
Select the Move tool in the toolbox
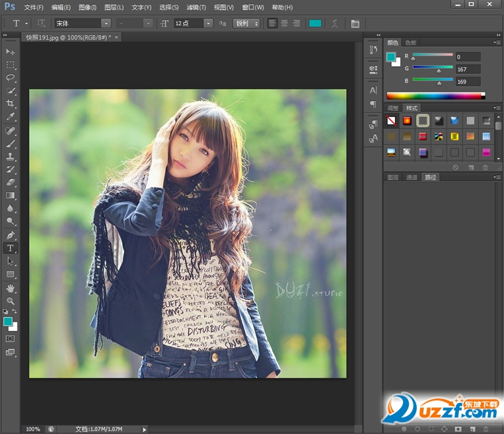tap(11, 52)
